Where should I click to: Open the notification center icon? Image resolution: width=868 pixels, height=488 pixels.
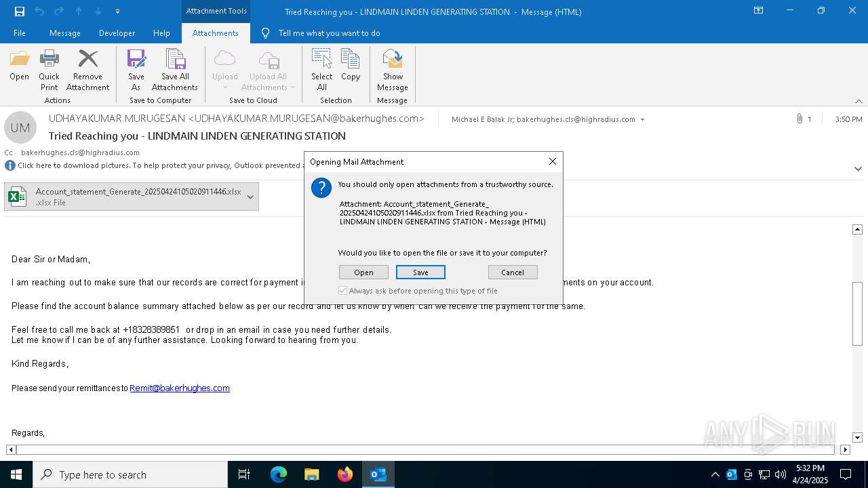[x=846, y=474]
